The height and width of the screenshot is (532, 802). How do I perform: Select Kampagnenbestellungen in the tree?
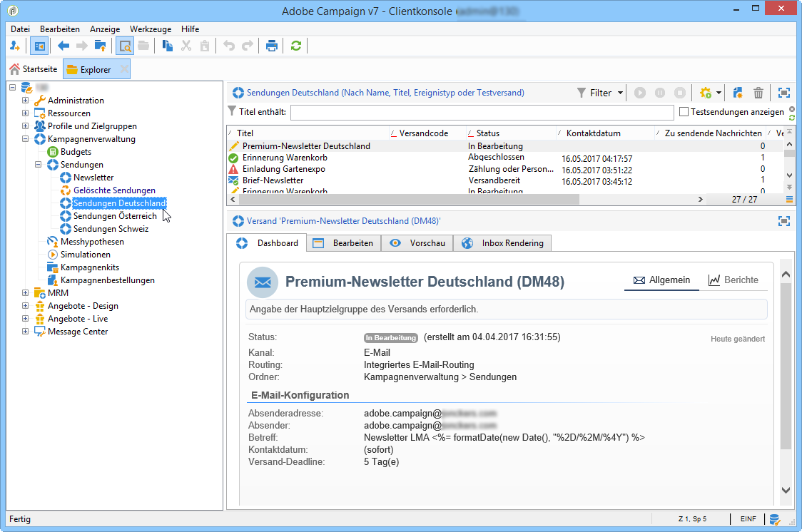[108, 280]
